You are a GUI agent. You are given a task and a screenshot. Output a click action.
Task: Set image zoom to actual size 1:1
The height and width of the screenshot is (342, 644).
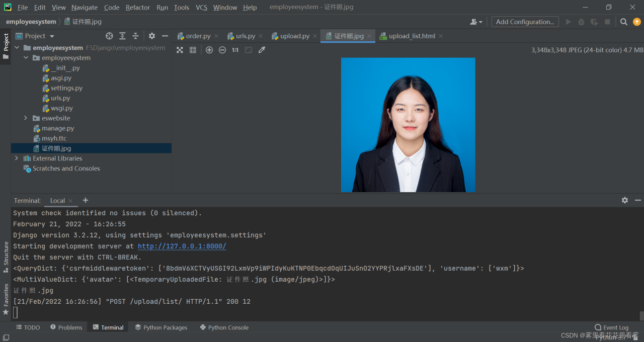tap(235, 50)
